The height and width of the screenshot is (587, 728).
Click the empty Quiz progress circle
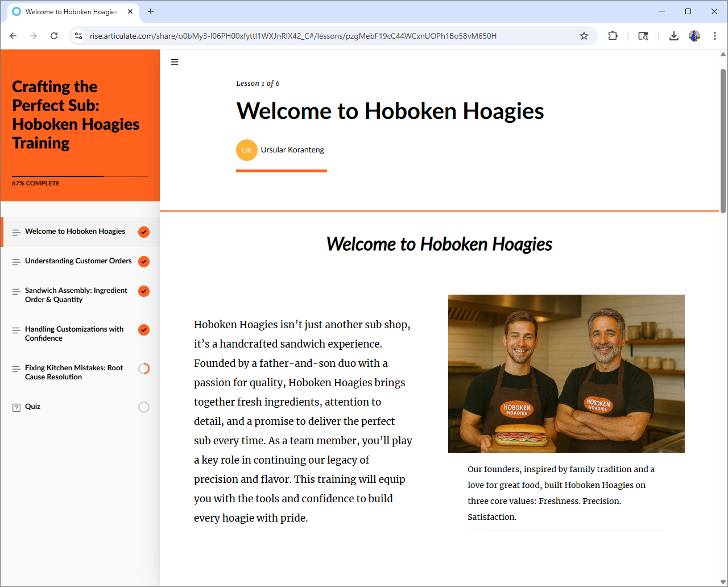point(144,407)
